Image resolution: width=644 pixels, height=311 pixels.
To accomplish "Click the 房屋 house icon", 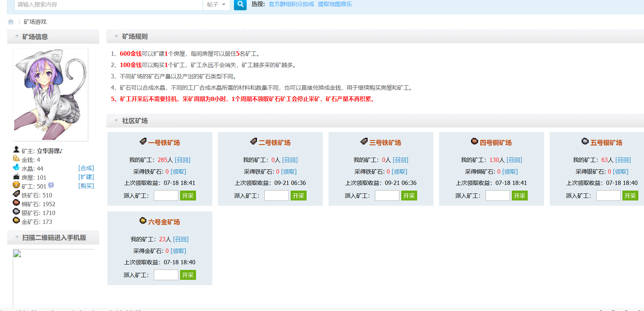I will pos(16,176).
